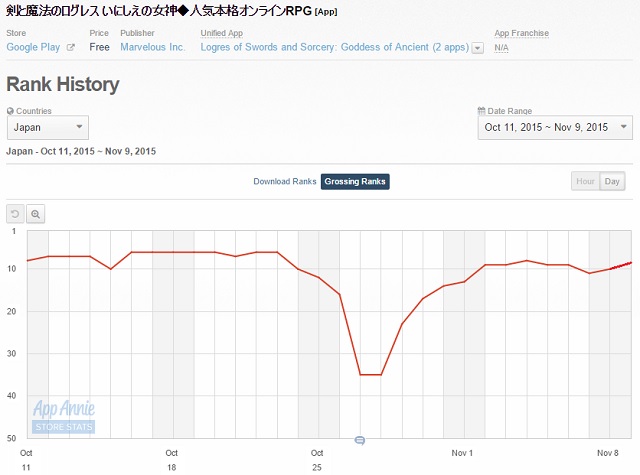Open the Marvelous Inc. publisher page
The height and width of the screenshot is (475, 640).
pyautogui.click(x=153, y=47)
